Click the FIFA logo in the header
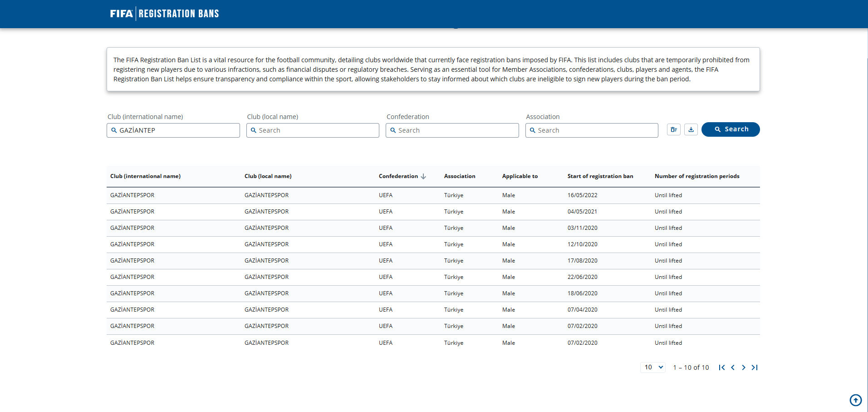The height and width of the screenshot is (412, 868). (x=121, y=14)
